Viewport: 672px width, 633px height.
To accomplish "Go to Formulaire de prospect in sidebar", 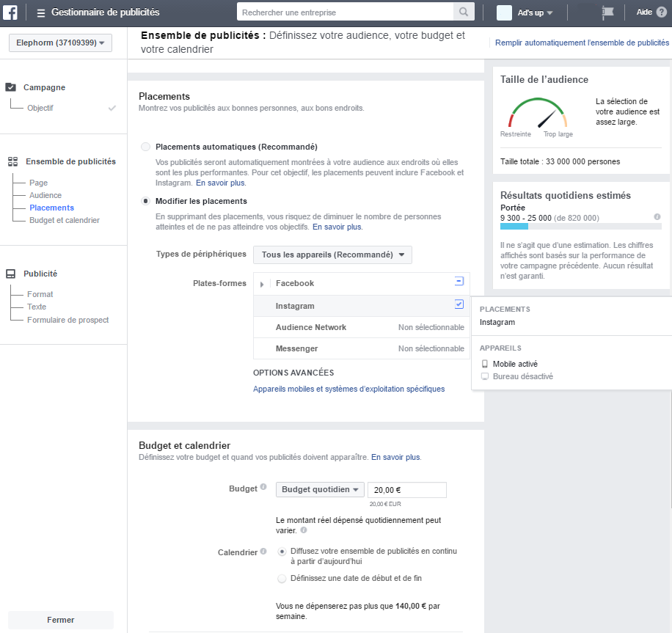I will [67, 320].
